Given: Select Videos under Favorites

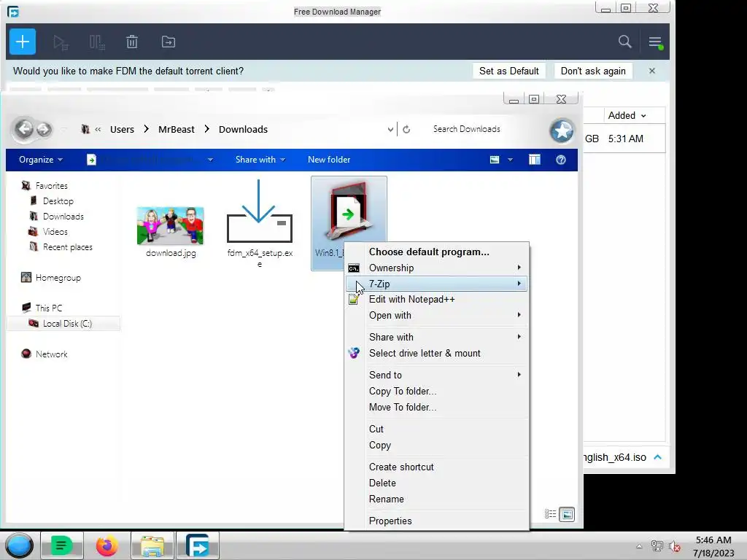Looking at the screenshot, I should [x=55, y=231].
